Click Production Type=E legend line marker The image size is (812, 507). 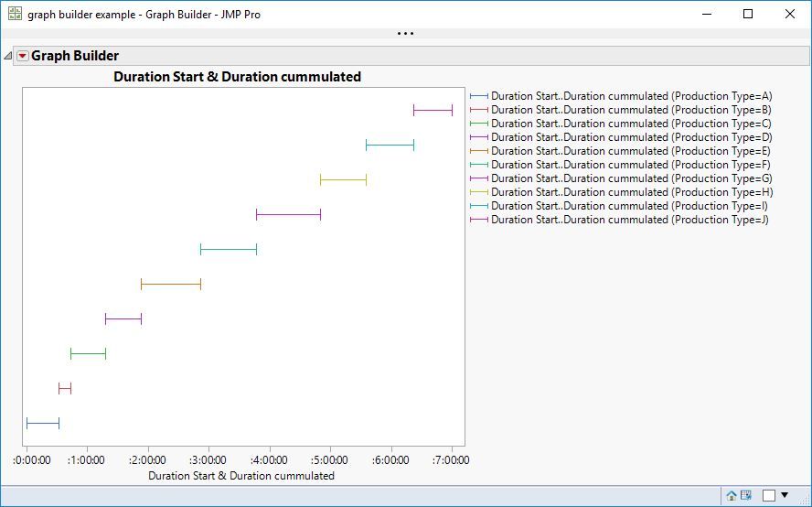tap(479, 151)
